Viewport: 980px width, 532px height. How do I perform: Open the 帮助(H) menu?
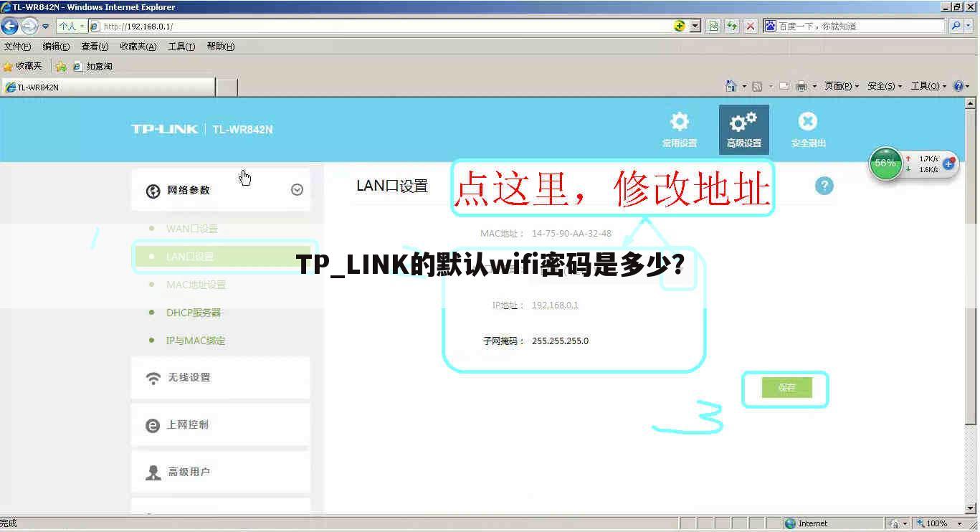pyautogui.click(x=221, y=47)
